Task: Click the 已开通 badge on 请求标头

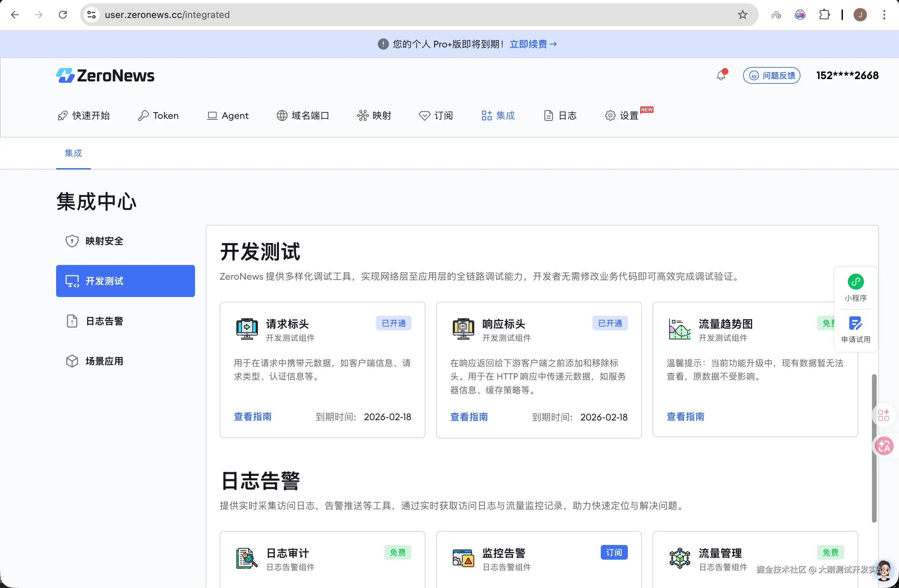Action: 393,323
